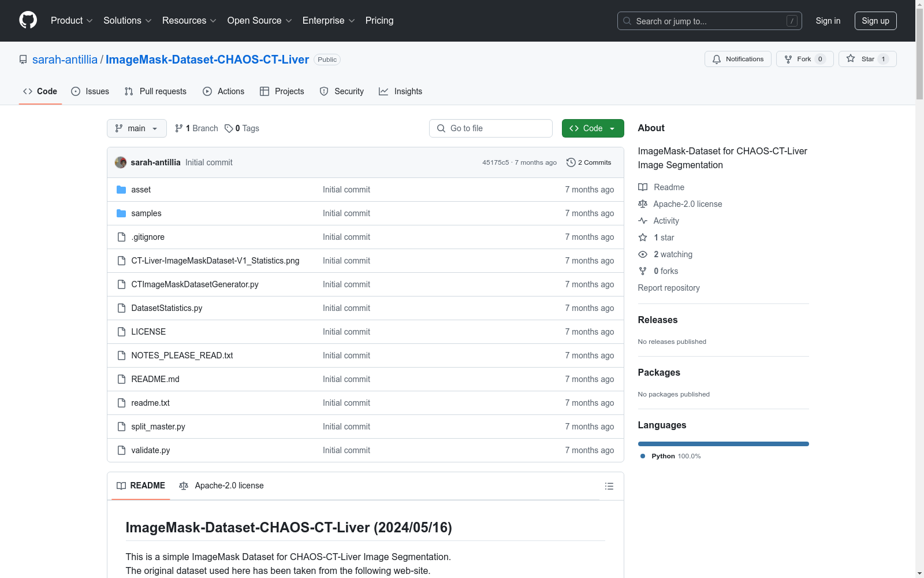
Task: Open the green Code dropdown button
Action: 593,128
